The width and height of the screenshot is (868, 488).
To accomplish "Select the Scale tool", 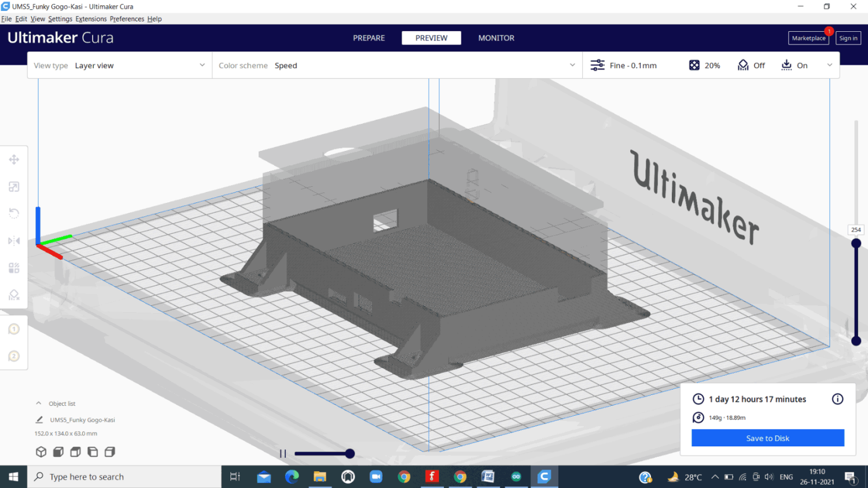I will click(14, 186).
